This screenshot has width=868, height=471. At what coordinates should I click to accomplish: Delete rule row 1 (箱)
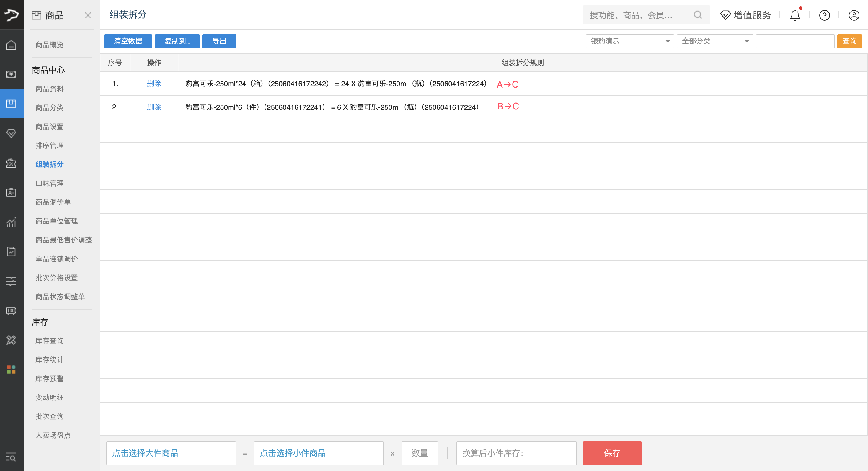[154, 84]
